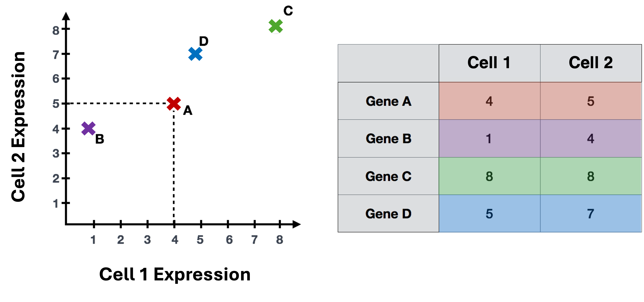
Task: Click tick label 8 on the vertical axis
Action: (x=56, y=31)
